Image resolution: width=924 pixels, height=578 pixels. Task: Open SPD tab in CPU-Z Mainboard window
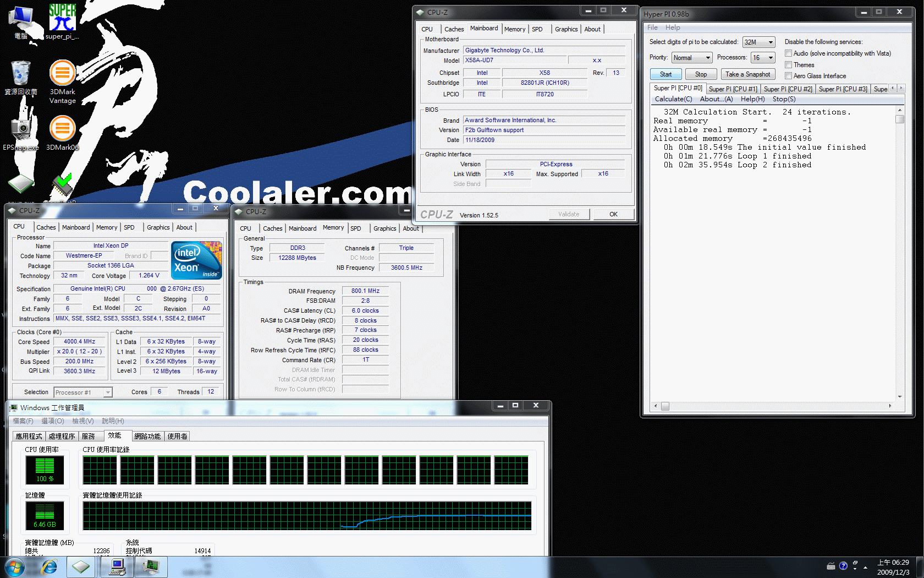[537, 29]
